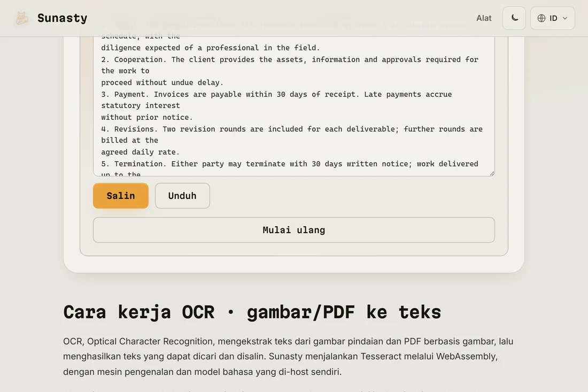This screenshot has height=392, width=588.
Task: Open the Alat menu
Action: click(x=484, y=18)
